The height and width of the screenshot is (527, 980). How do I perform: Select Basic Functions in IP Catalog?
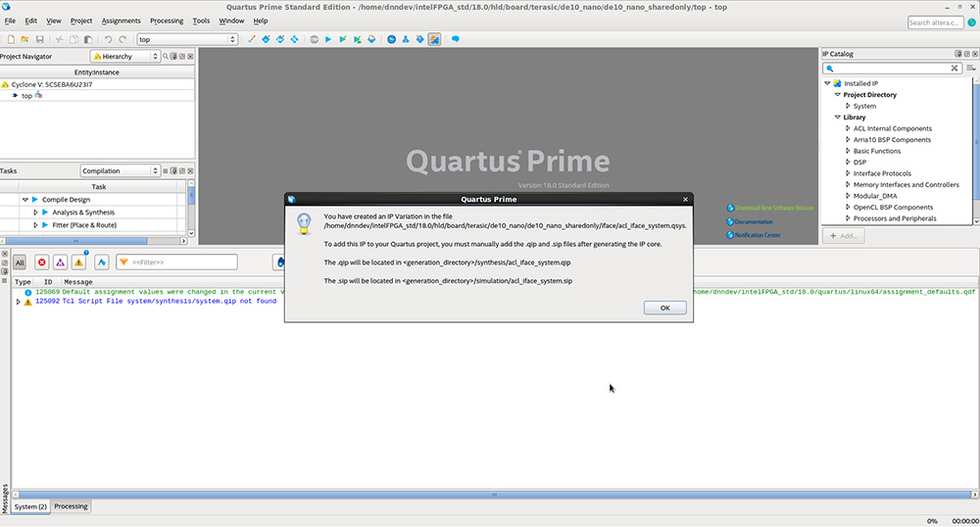pos(877,151)
